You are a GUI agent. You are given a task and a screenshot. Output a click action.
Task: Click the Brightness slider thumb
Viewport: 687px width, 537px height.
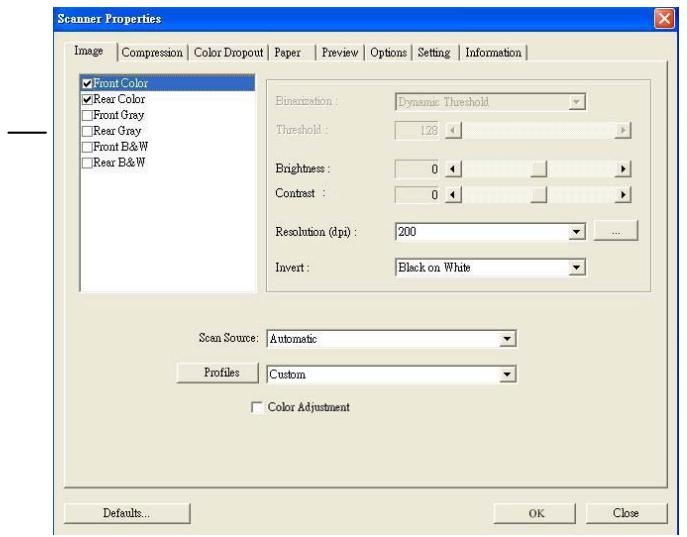(538, 169)
